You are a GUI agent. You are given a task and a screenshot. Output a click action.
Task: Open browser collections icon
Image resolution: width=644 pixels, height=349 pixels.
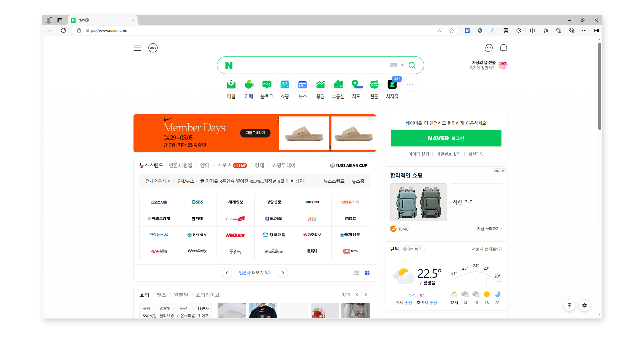click(x=559, y=30)
